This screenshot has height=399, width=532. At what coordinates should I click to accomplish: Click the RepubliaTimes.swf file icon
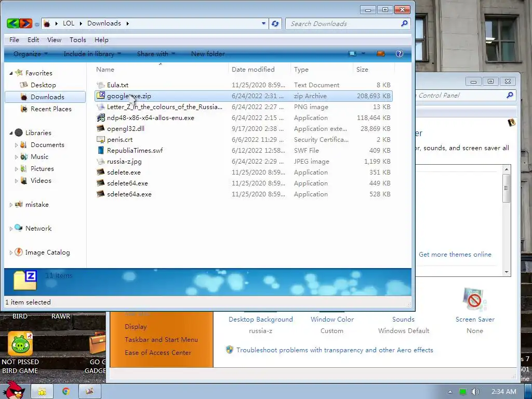[101, 150]
